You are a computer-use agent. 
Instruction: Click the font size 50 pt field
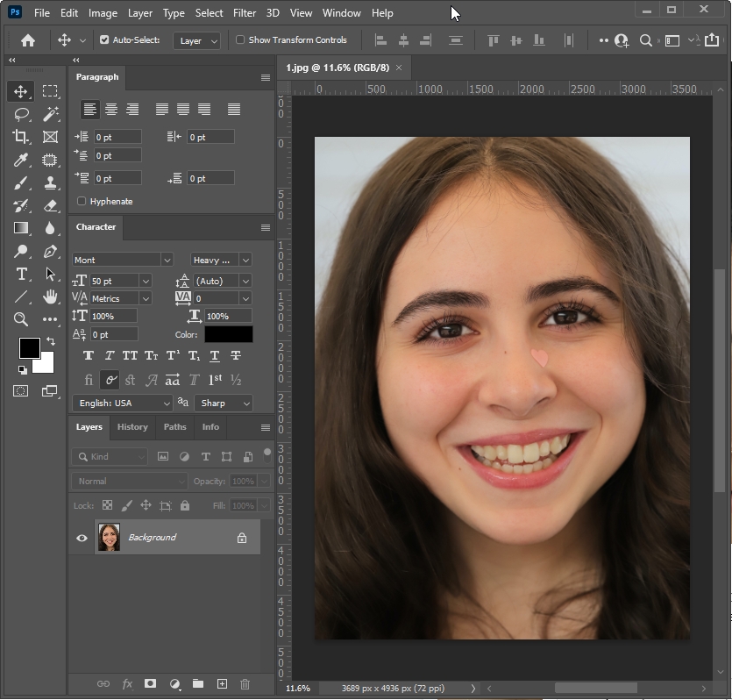pos(114,282)
